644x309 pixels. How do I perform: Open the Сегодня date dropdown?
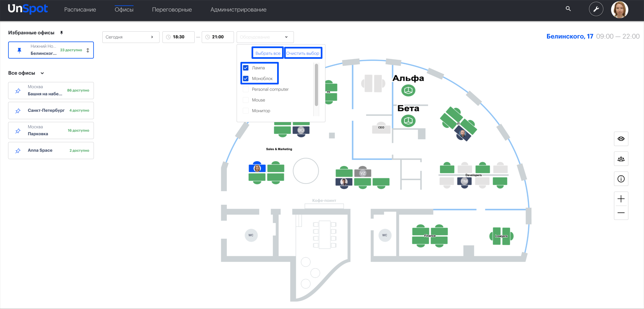[131, 37]
